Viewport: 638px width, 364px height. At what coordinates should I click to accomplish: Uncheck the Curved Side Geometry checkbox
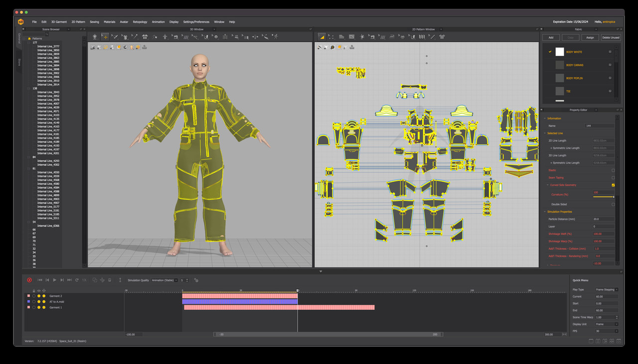pos(613,185)
